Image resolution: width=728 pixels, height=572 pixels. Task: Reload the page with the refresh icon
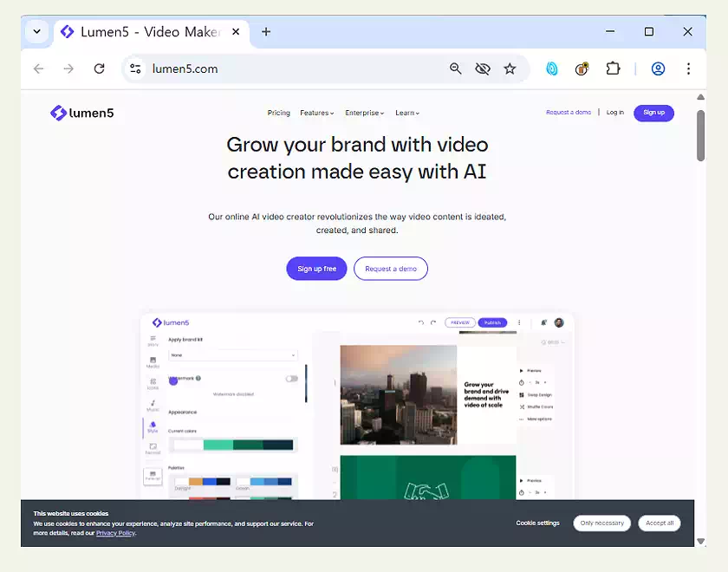coord(99,68)
